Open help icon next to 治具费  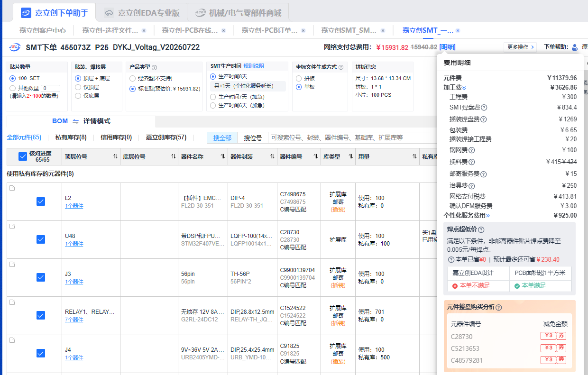pyautogui.click(x=471, y=186)
